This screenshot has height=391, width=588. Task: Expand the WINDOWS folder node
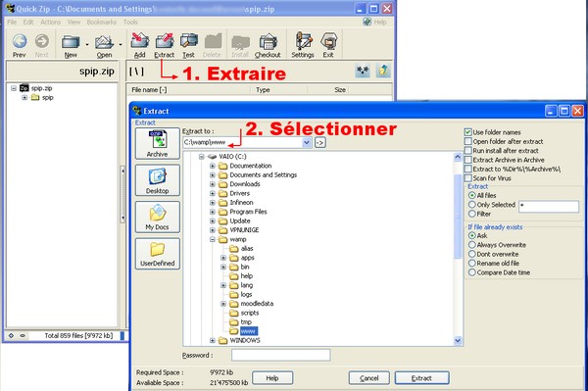click(213, 340)
